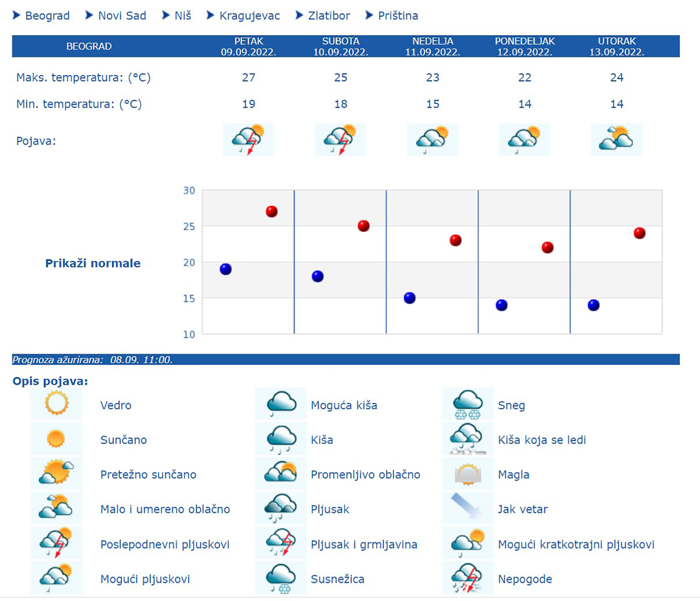Click the Susnežica sleet icon
This screenshot has width=700, height=601.
281,578
